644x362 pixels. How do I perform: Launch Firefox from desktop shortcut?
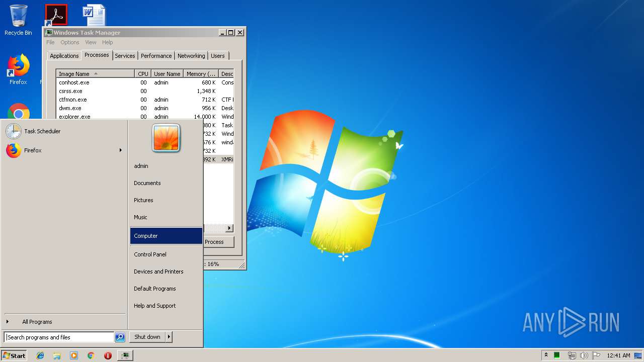coord(18,69)
